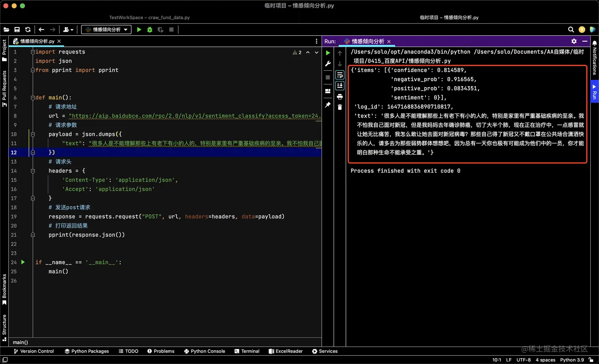Open the Notifications side panel
Viewport: 599px width, 364px height.
(x=594, y=58)
